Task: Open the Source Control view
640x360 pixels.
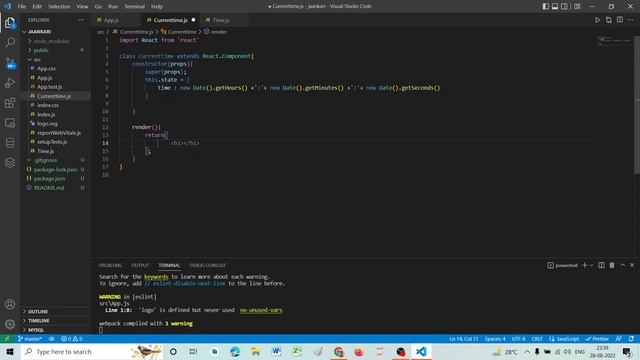Action: (x=10, y=63)
